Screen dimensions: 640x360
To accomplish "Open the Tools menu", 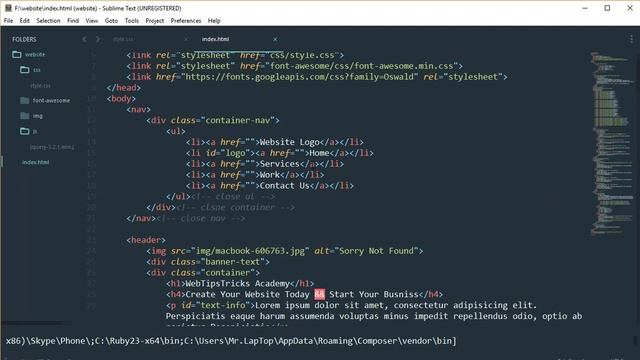I will pos(131,21).
